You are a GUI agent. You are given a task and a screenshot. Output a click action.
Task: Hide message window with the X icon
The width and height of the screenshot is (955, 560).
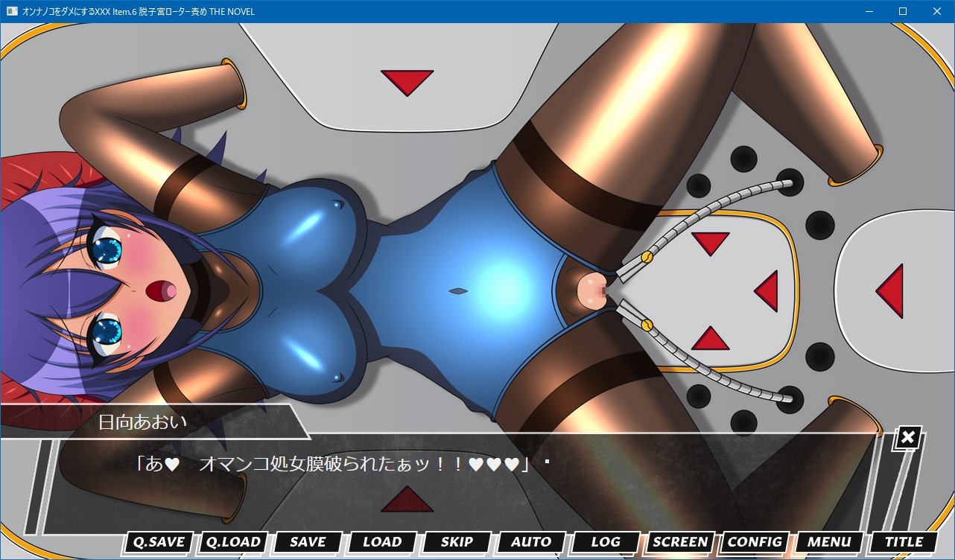[x=907, y=438]
